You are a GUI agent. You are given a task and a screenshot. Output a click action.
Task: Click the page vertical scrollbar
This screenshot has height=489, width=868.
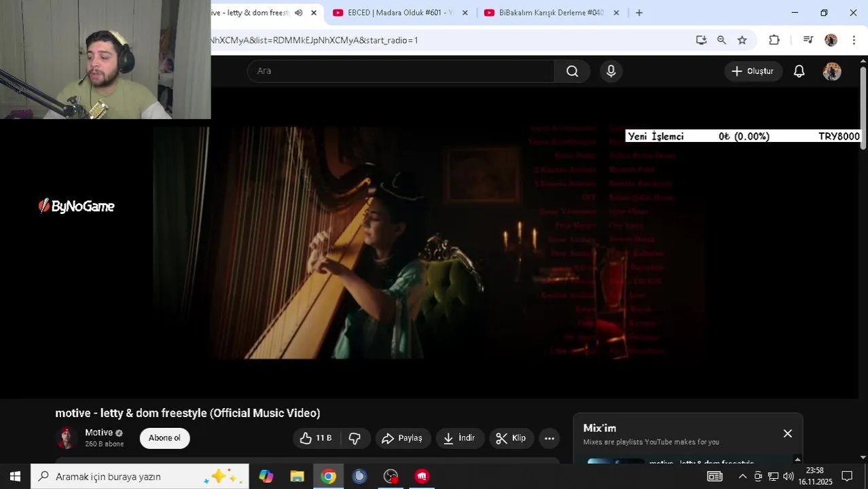(x=863, y=109)
